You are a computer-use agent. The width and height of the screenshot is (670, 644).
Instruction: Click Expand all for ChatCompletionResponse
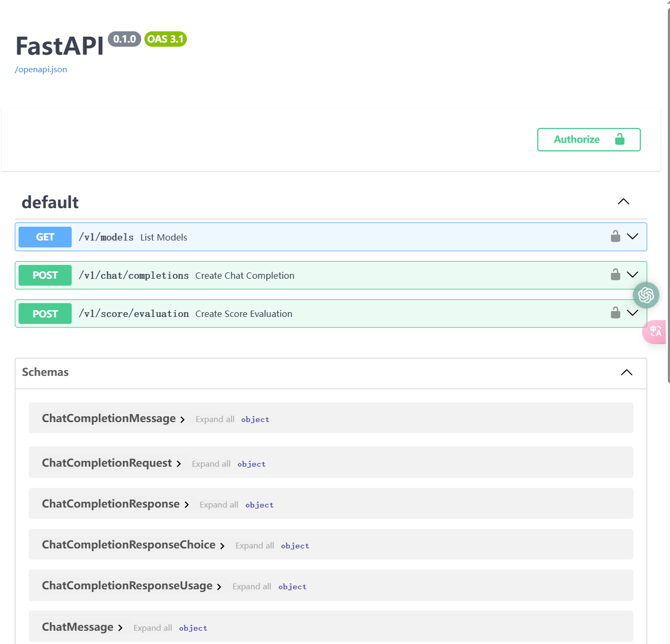219,505
